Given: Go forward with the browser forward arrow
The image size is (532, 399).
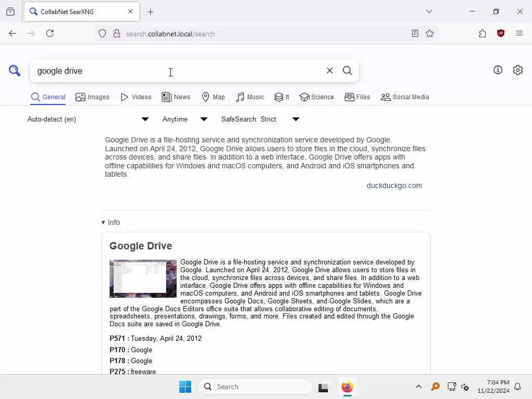Looking at the screenshot, I should pos(31,33).
